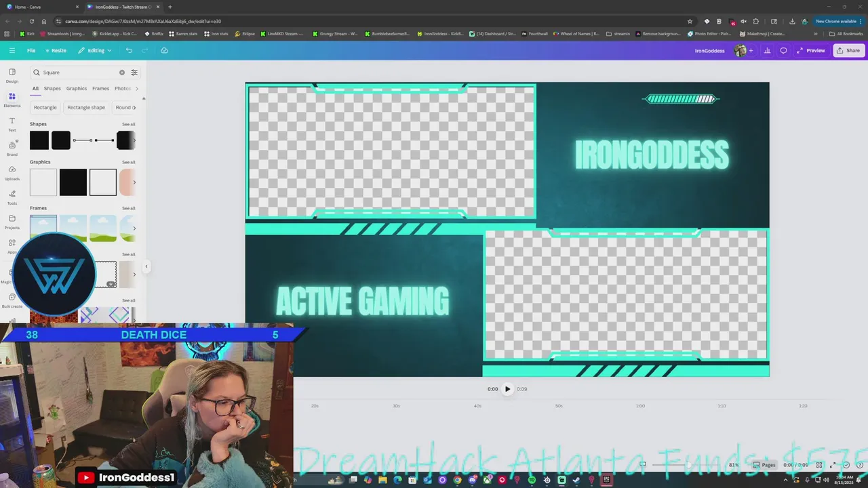This screenshot has width=868, height=488.
Task: Open the Editing mode dropdown
Action: point(94,50)
